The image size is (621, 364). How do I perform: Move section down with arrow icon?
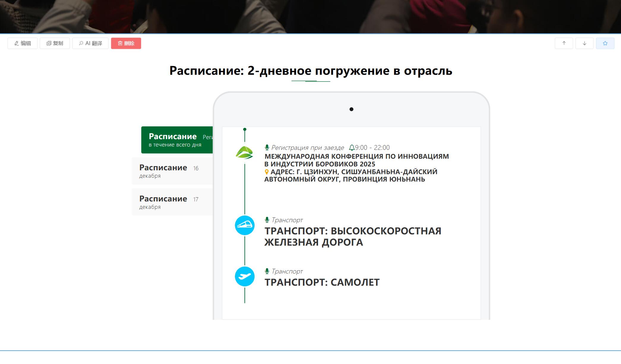[584, 43]
